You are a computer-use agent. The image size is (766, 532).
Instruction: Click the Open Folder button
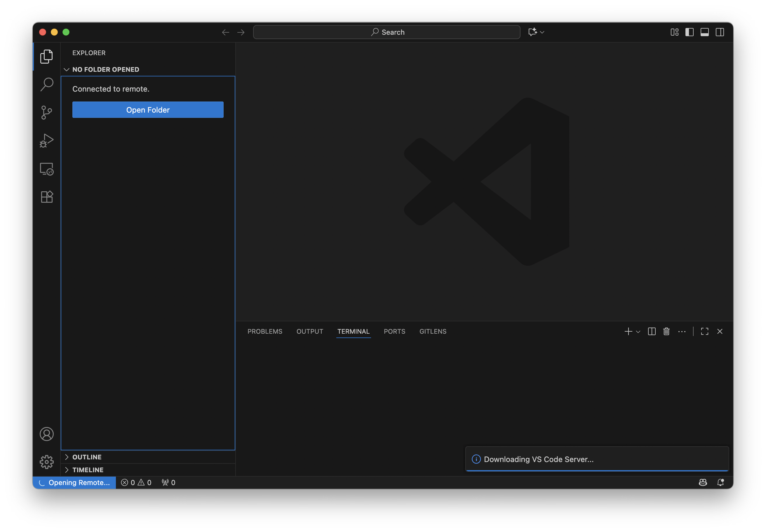[148, 110]
